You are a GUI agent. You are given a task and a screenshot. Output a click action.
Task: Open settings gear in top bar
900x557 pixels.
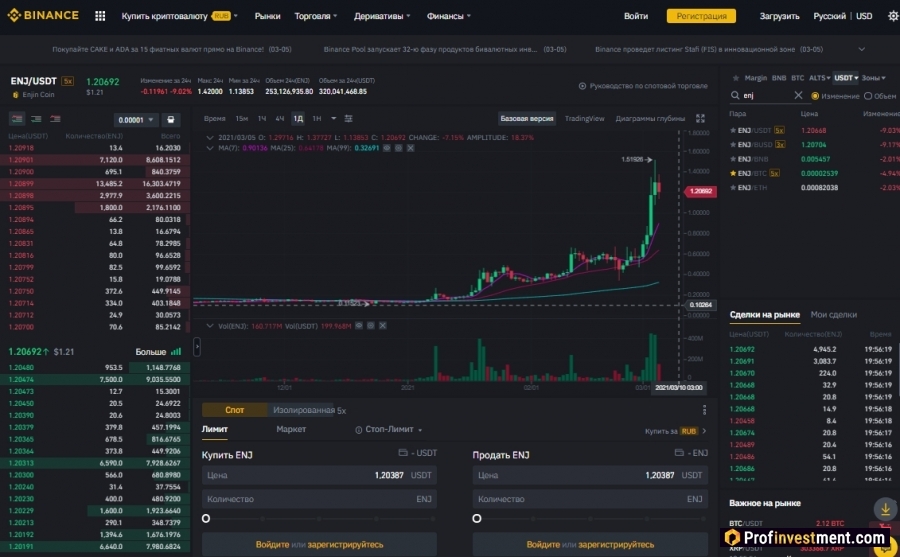point(893,16)
